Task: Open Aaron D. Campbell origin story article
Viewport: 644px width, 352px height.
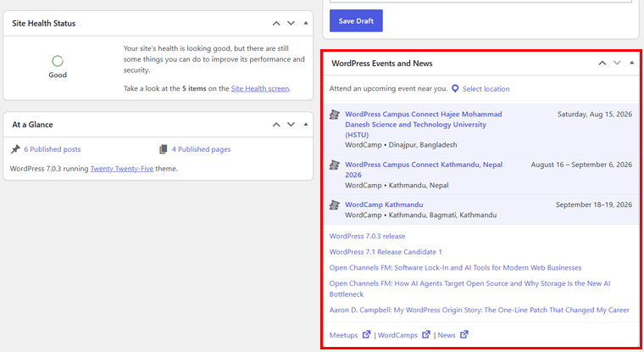Action: pyautogui.click(x=480, y=310)
